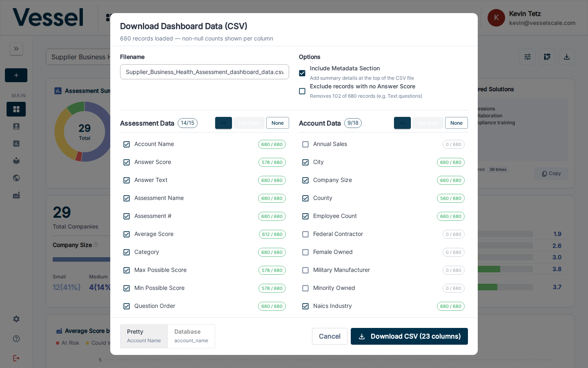Image resolution: width=588 pixels, height=368 pixels.
Task: Uncheck the Naics Industry column
Action: point(305,306)
